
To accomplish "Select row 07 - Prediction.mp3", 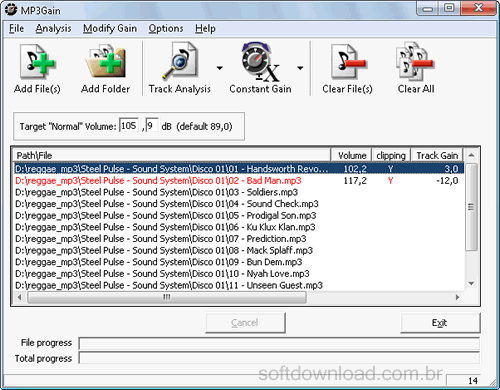I will [x=239, y=239].
